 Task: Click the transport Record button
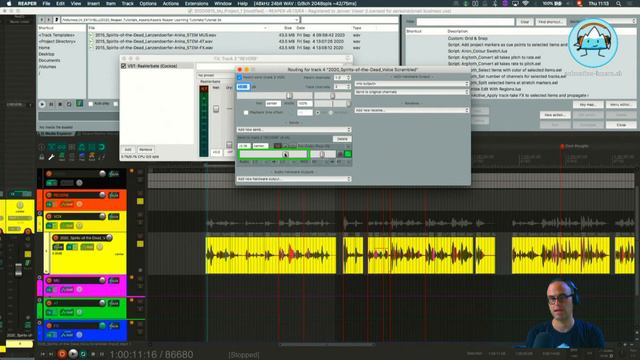[62, 354]
